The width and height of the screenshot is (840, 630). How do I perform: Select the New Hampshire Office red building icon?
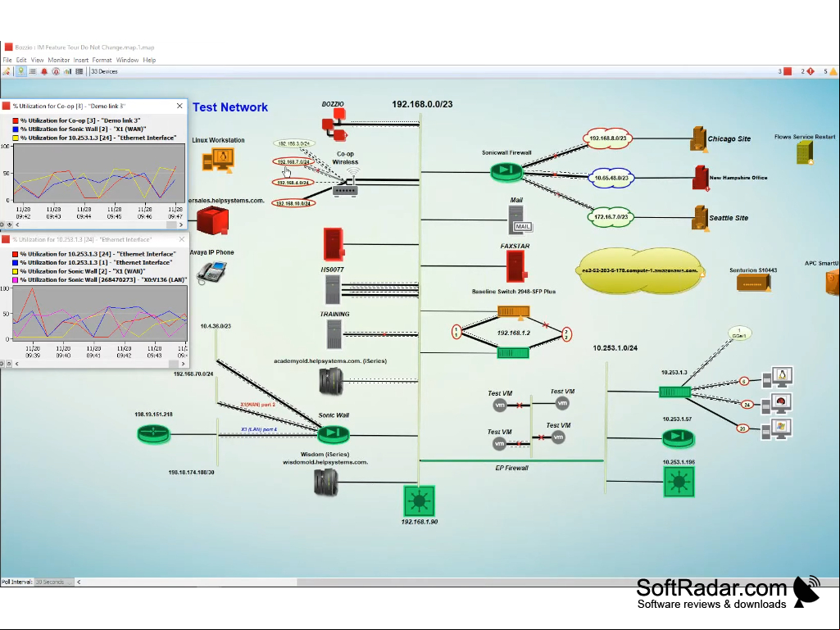coord(701,179)
